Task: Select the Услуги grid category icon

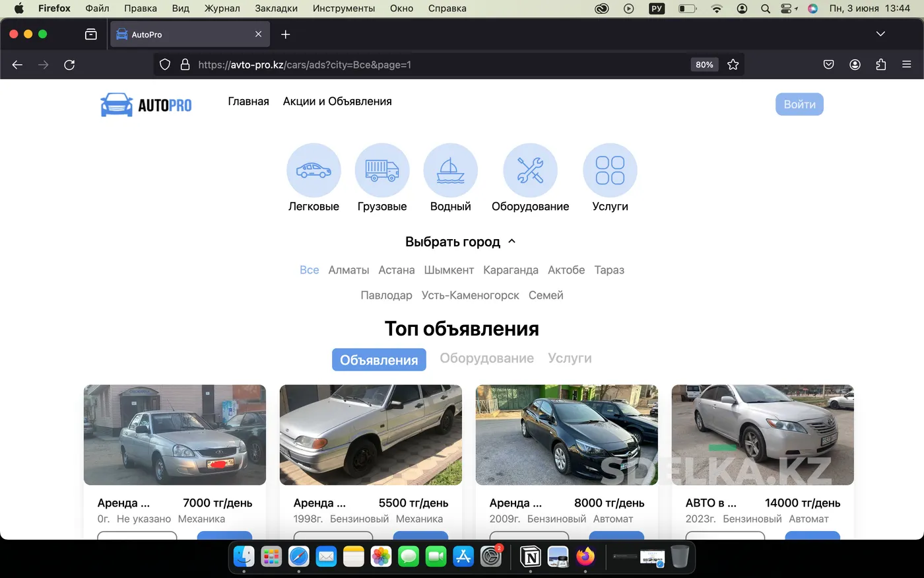Action: coord(610,170)
